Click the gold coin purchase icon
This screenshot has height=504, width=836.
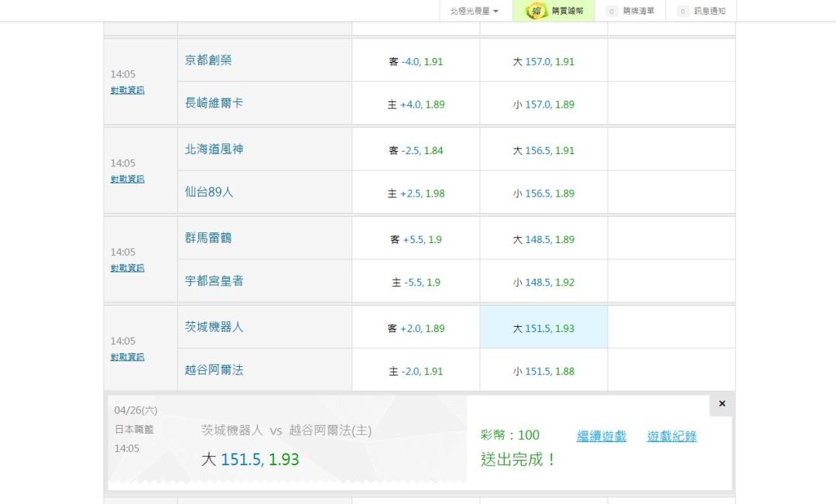(x=536, y=11)
